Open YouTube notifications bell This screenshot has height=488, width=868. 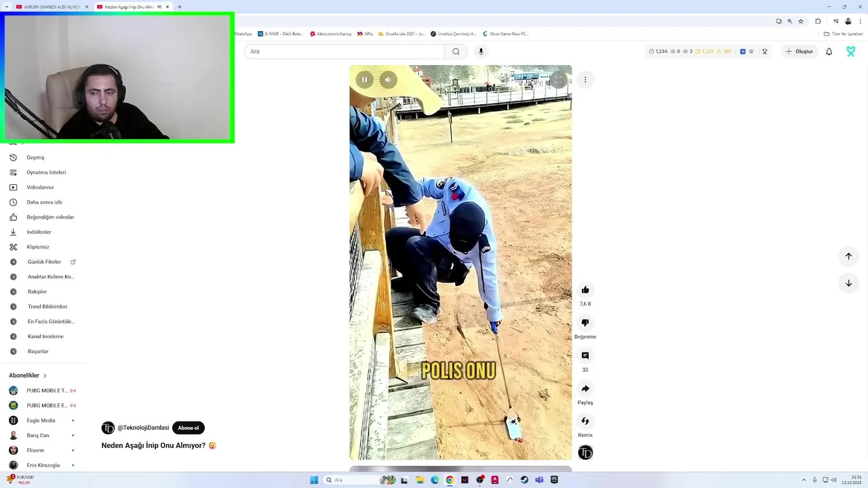point(829,52)
